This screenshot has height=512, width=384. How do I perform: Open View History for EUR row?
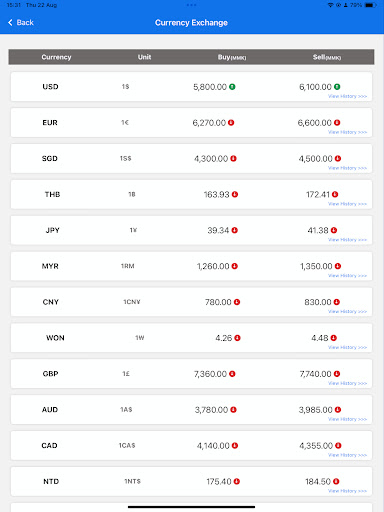(x=347, y=132)
